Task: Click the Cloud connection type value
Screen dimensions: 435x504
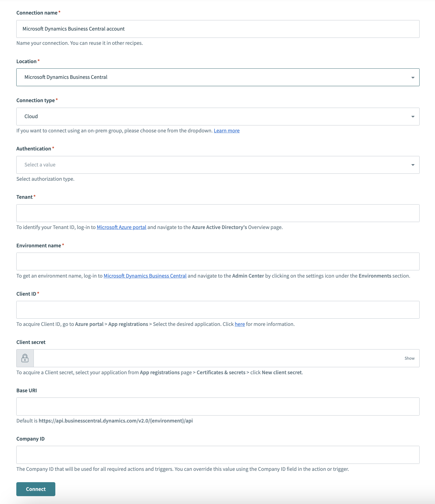Action: coord(31,116)
